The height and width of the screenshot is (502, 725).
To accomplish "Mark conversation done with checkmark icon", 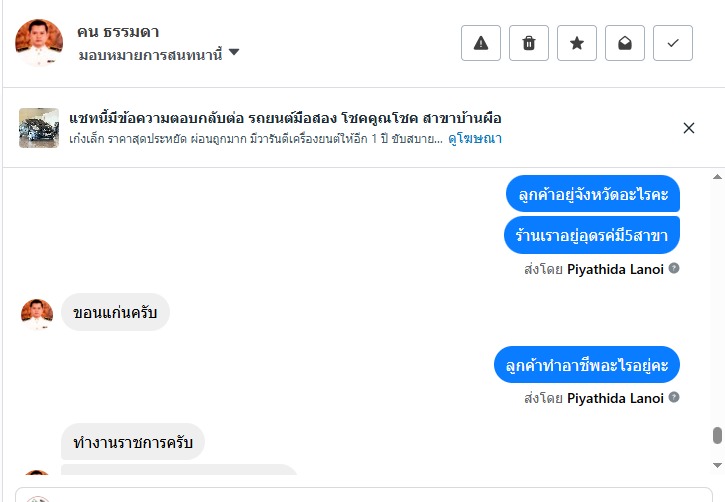I will pyautogui.click(x=673, y=43).
